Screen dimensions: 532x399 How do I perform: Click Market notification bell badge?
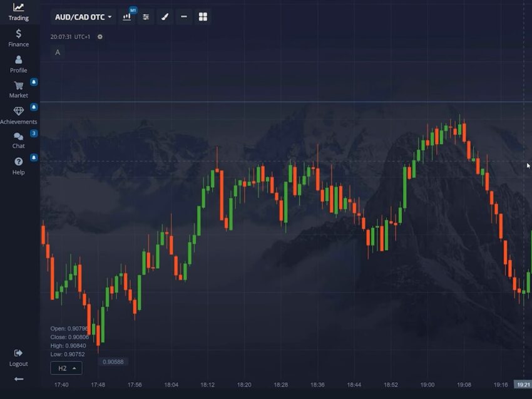[x=34, y=82]
